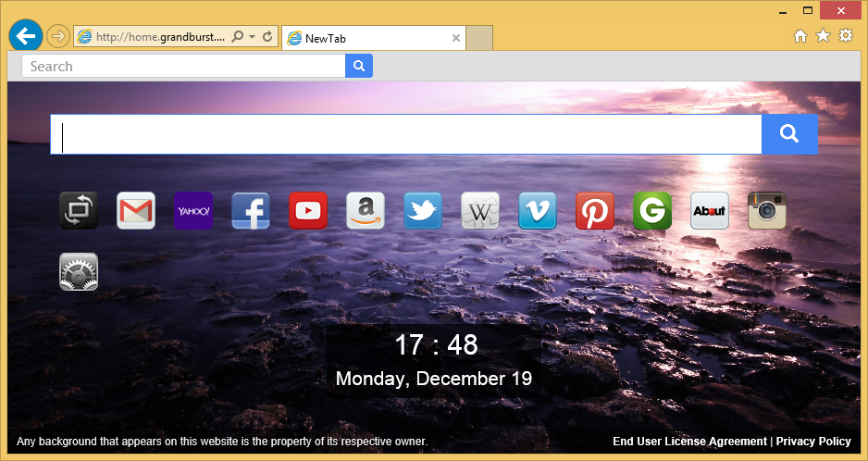Click the 17 : 48 clock display
868x461 pixels.
tap(436, 344)
